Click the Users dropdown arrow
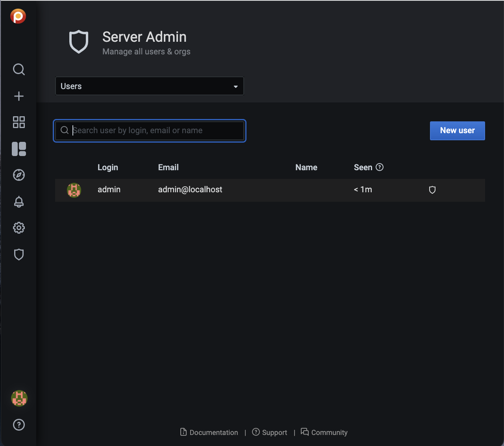This screenshot has height=446, width=504. 235,87
